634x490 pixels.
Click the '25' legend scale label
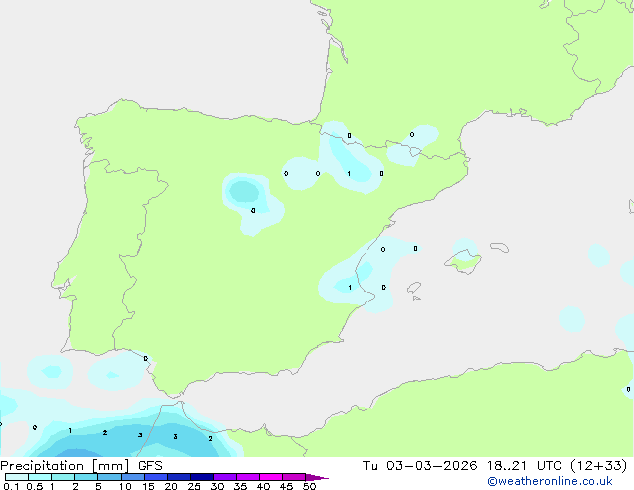tap(194, 486)
